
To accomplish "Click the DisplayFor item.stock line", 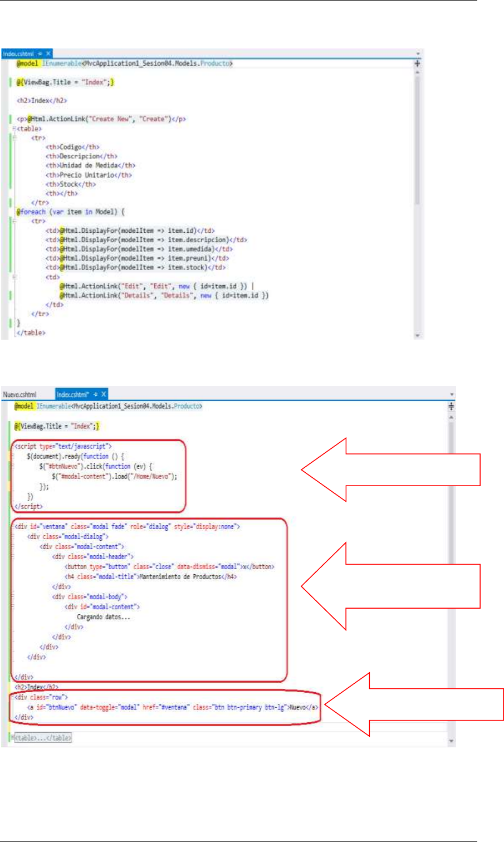I will 136,267.
